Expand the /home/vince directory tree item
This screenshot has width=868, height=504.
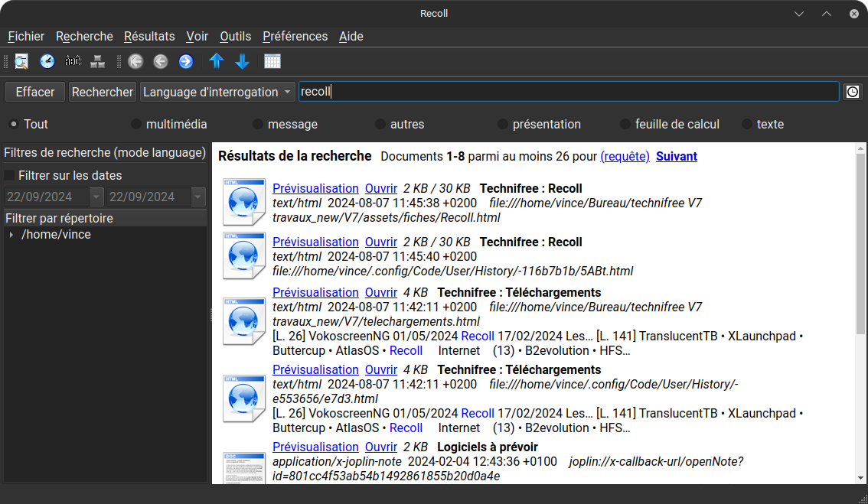click(x=11, y=235)
